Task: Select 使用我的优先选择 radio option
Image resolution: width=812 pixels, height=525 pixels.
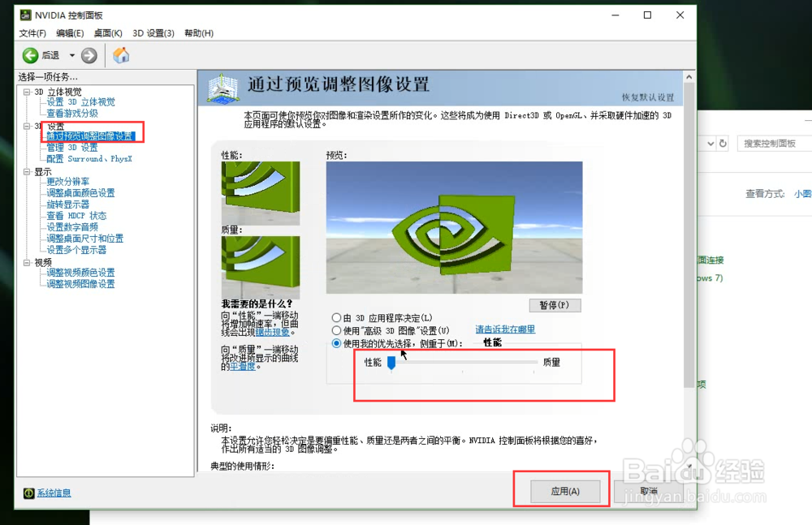Action: (x=337, y=343)
